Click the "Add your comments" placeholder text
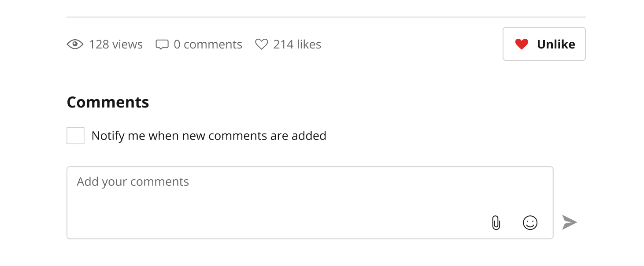The image size is (644, 266). (x=133, y=181)
